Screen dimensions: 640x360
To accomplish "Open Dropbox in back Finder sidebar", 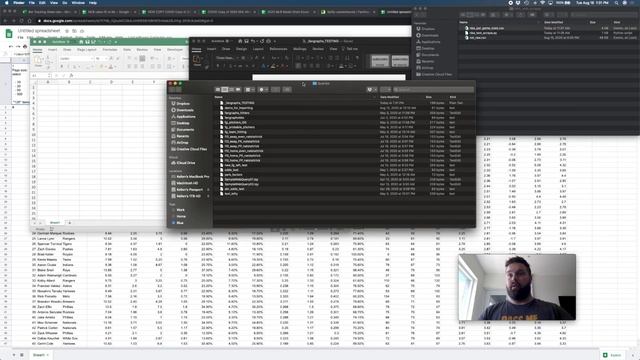I will 425,29.
